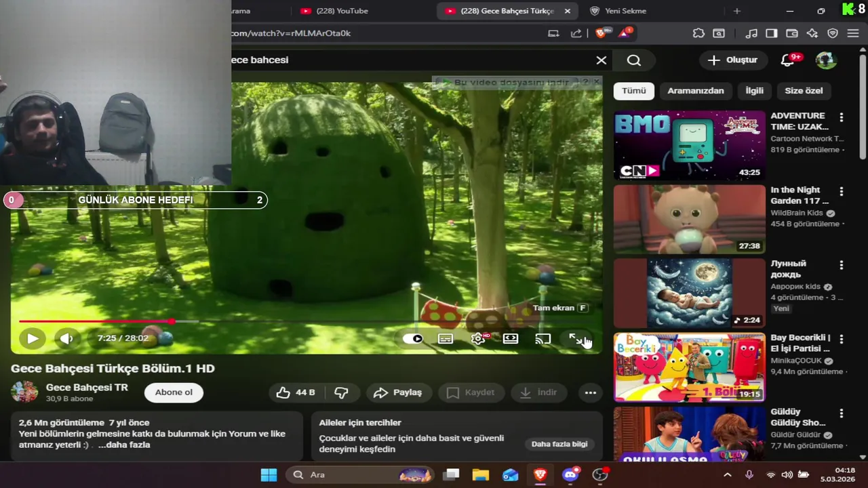This screenshot has height=488, width=868.
Task: Click the YouTube search magnifier button
Action: [x=634, y=60]
